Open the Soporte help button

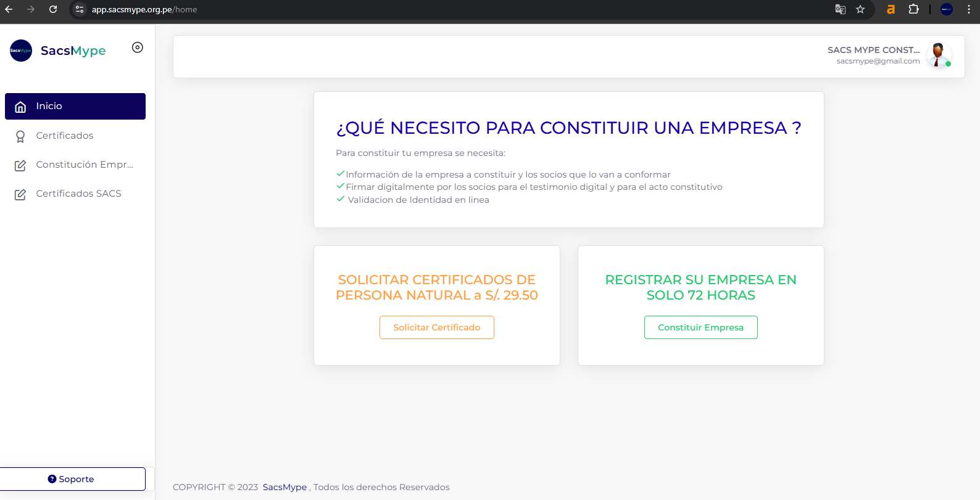coord(72,479)
